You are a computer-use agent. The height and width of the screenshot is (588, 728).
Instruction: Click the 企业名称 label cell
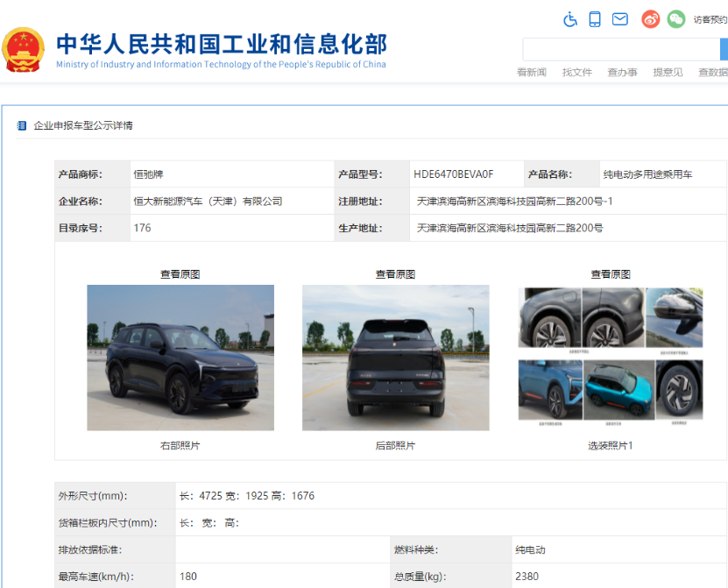coord(92,201)
